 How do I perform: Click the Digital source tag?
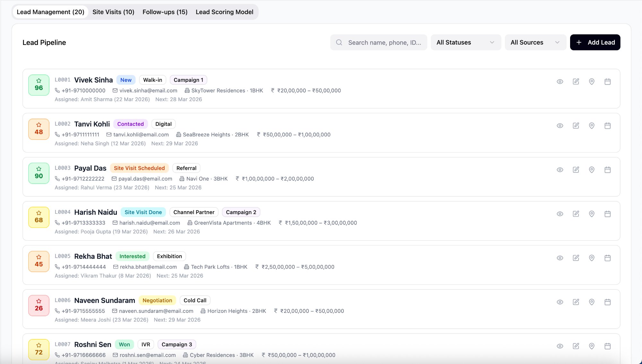(x=163, y=124)
